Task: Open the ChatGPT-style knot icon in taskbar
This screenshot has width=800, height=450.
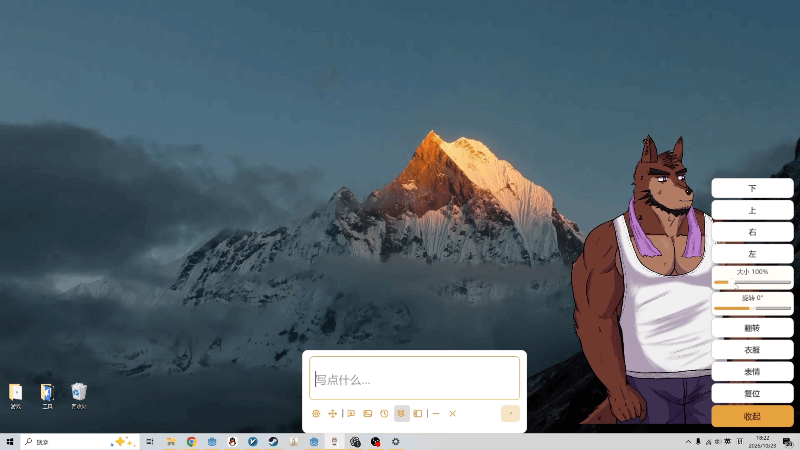Action: pyautogui.click(x=355, y=442)
